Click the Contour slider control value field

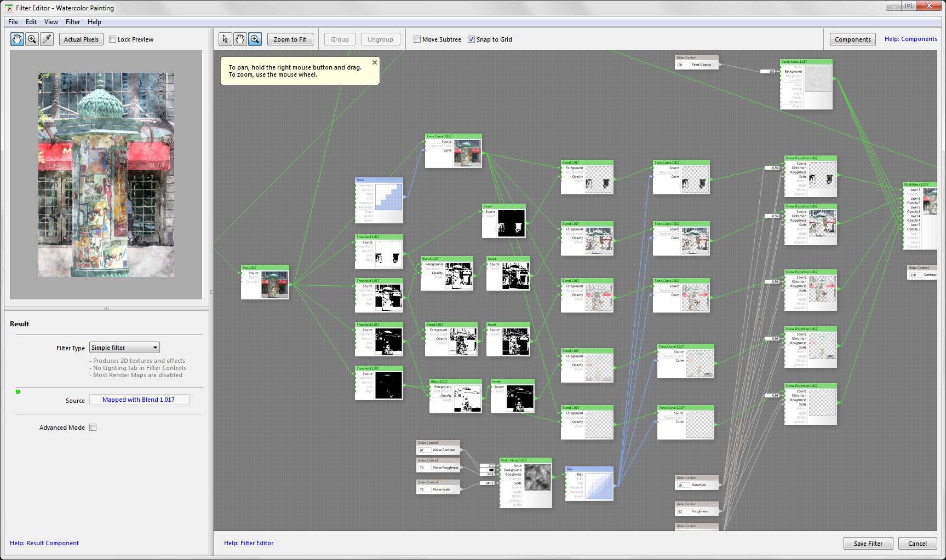(915, 275)
